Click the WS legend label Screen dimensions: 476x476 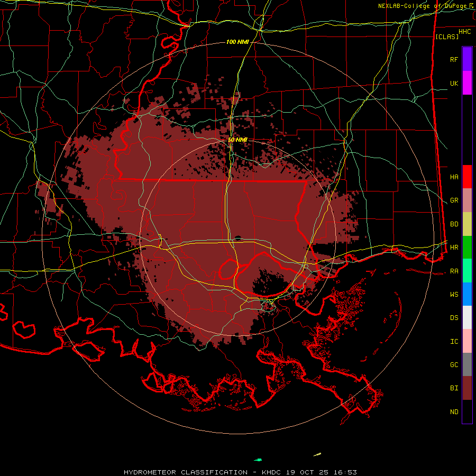coord(454,295)
